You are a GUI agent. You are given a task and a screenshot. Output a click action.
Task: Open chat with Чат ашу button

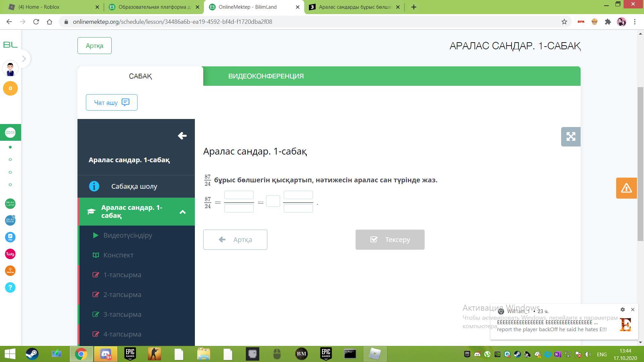[111, 103]
